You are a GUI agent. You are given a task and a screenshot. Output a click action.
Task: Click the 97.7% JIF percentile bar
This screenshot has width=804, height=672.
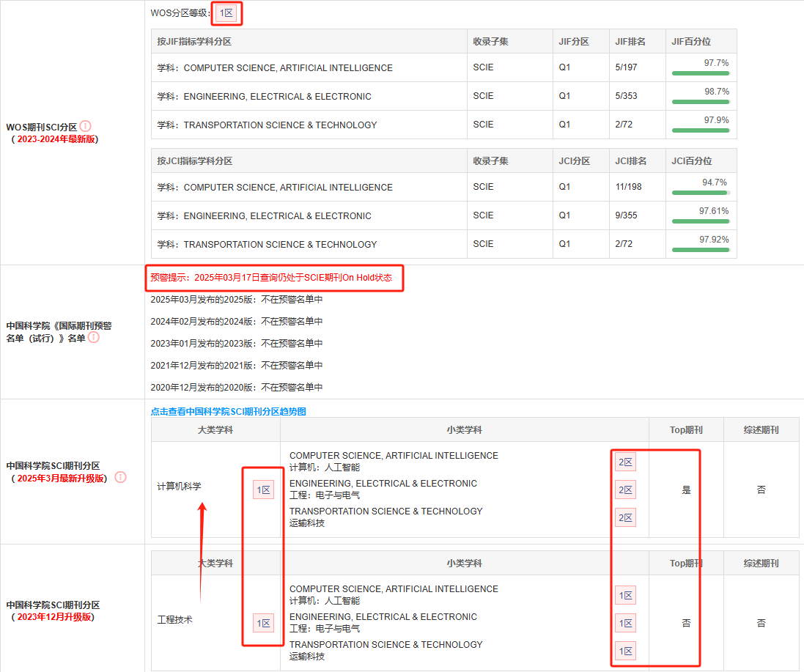click(x=701, y=73)
